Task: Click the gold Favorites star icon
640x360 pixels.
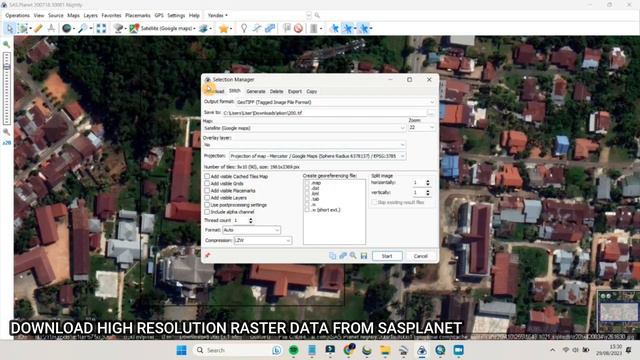Action: [x=224, y=28]
